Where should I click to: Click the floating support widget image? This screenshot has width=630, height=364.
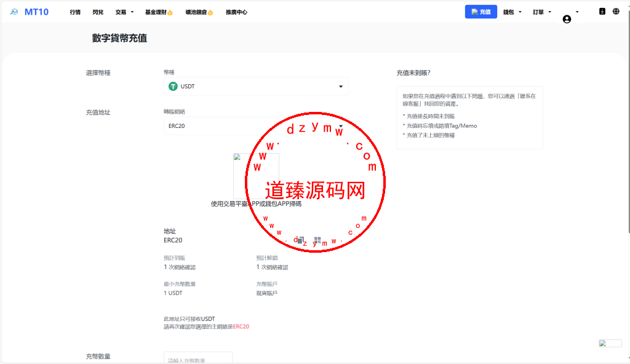pos(610,344)
